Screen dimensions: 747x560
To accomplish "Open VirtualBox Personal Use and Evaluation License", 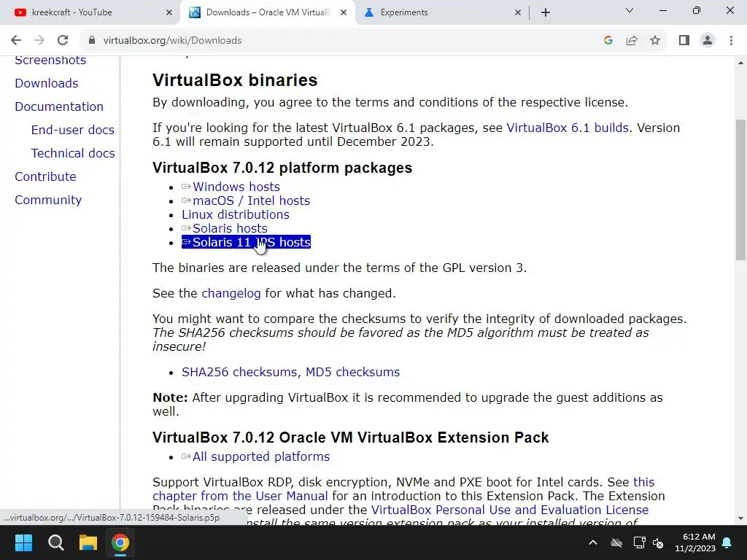I will 510,510.
